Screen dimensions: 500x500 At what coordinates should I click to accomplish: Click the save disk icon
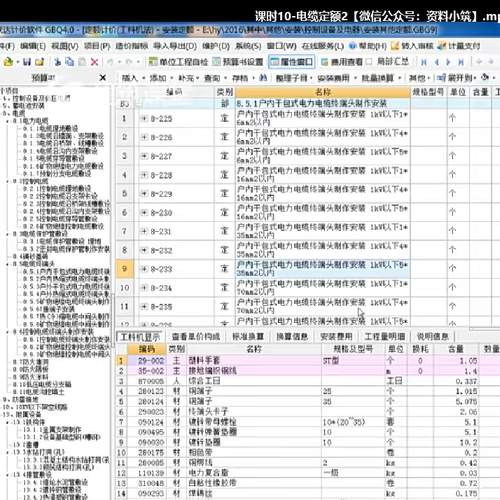(27, 62)
